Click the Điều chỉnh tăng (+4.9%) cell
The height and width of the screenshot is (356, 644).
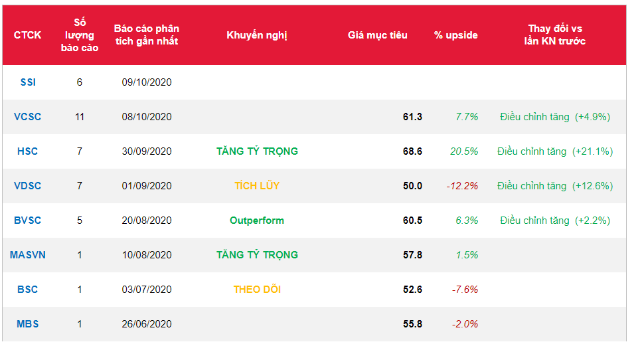click(x=555, y=117)
